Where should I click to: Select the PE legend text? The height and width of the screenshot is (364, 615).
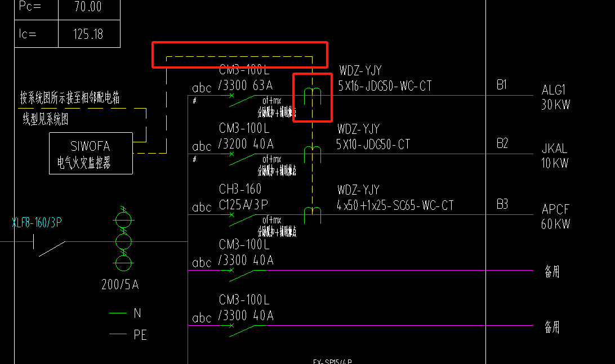coord(140,335)
